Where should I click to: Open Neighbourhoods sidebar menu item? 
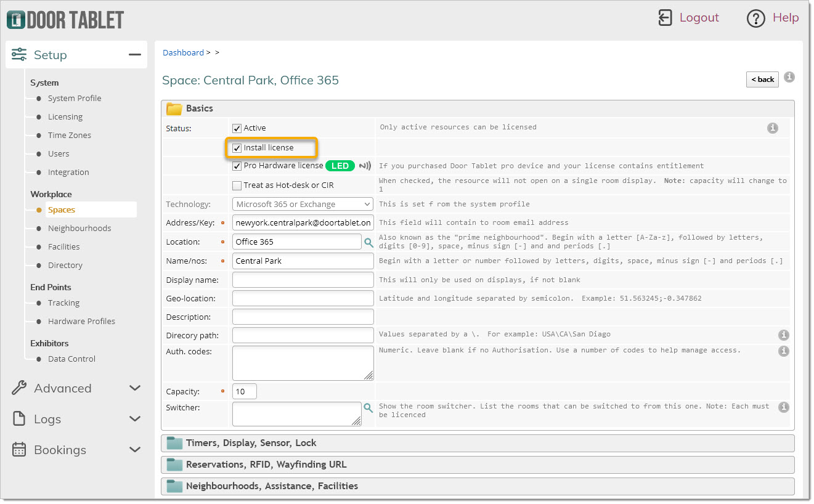tap(79, 229)
